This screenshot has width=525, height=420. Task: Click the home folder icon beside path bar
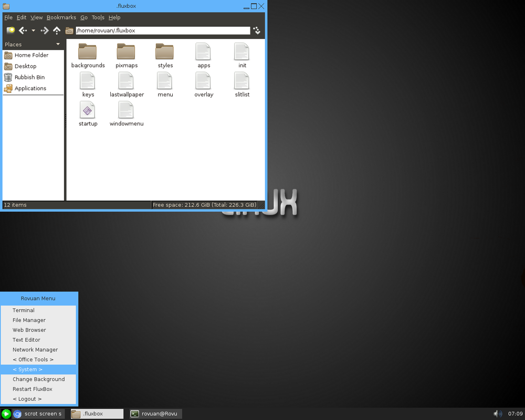pyautogui.click(x=69, y=31)
